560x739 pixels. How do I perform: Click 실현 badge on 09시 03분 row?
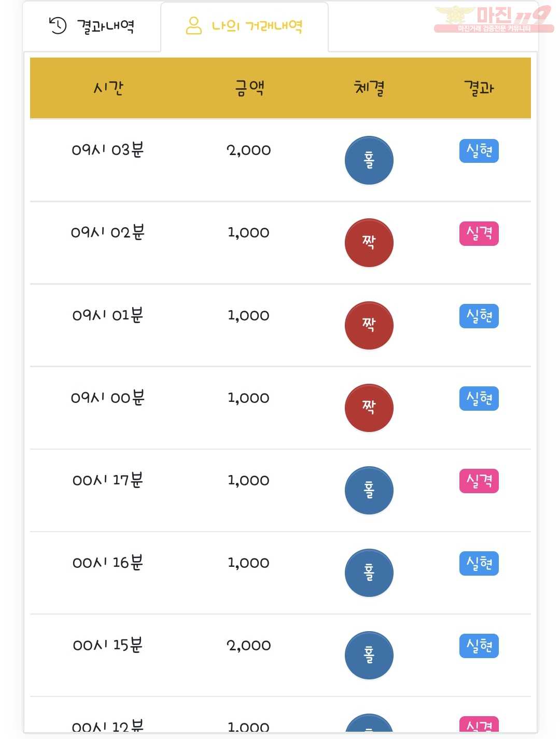479,151
